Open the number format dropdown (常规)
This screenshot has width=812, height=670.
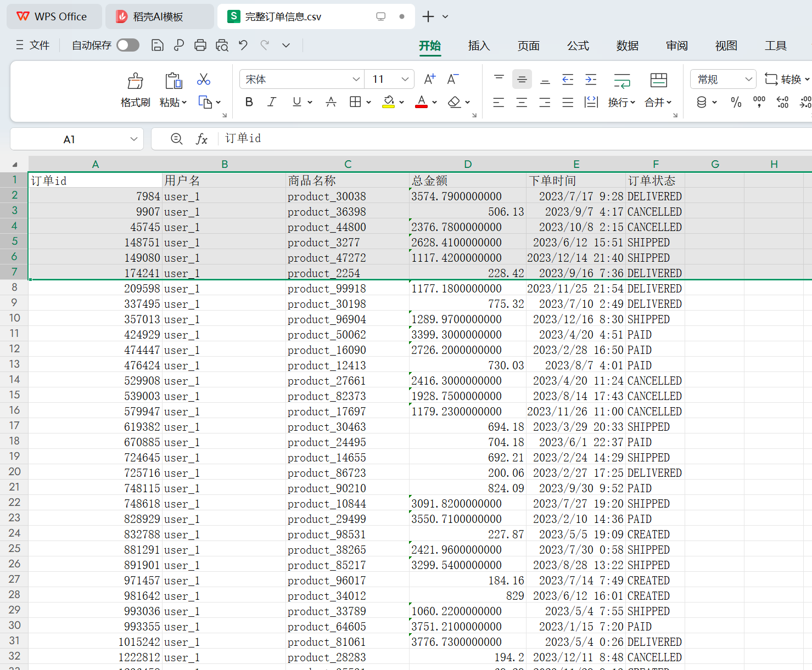click(x=748, y=80)
